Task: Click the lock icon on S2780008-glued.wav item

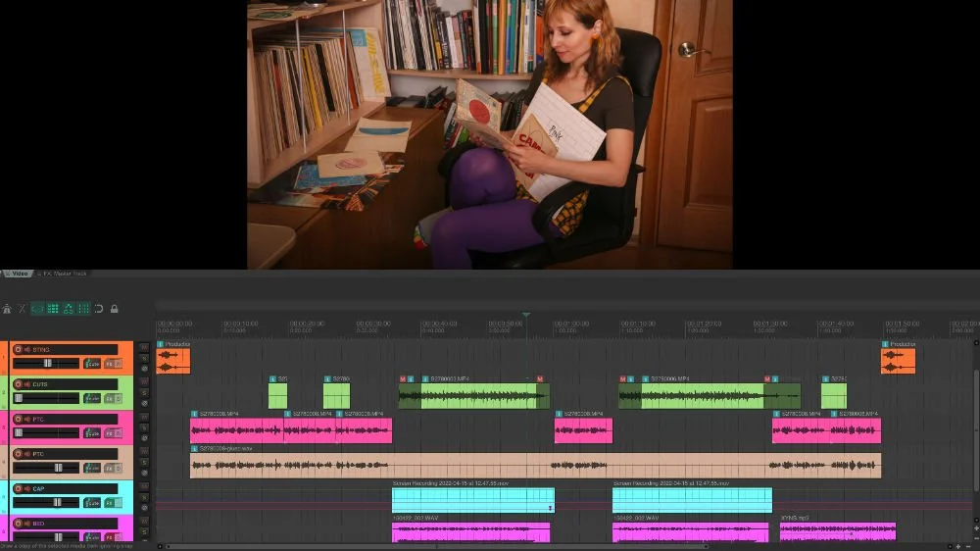Action: [x=194, y=448]
